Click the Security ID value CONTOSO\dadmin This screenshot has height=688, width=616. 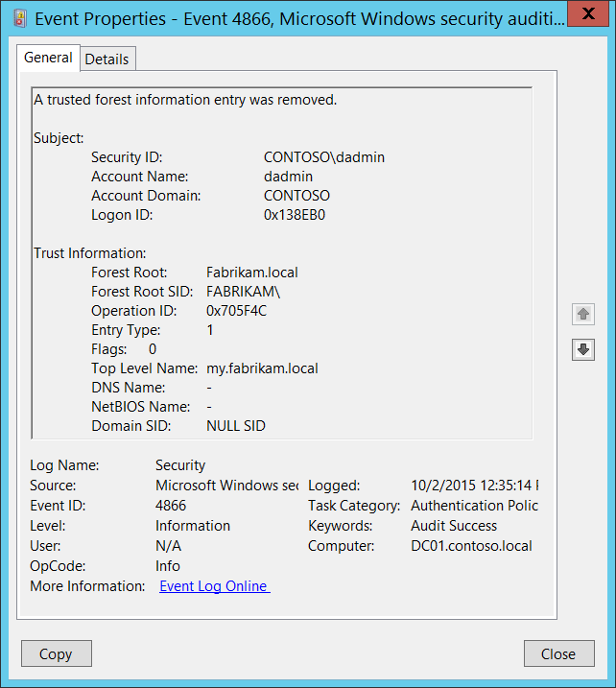pyautogui.click(x=323, y=157)
